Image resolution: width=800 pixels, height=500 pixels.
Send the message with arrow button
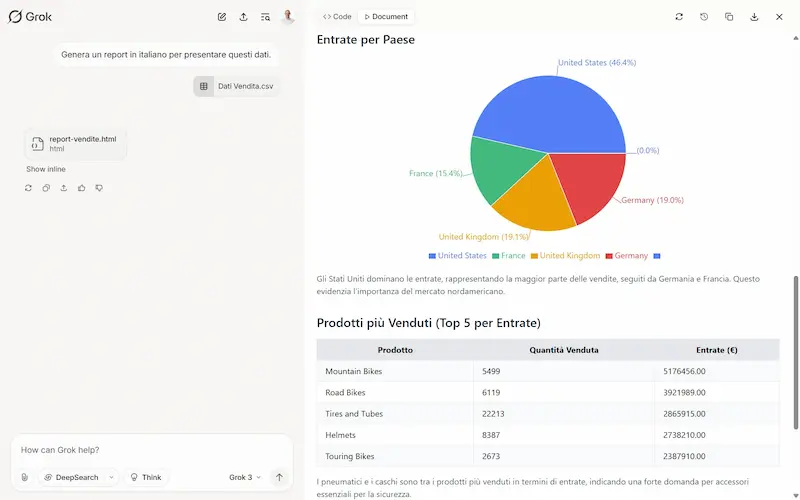click(x=279, y=478)
